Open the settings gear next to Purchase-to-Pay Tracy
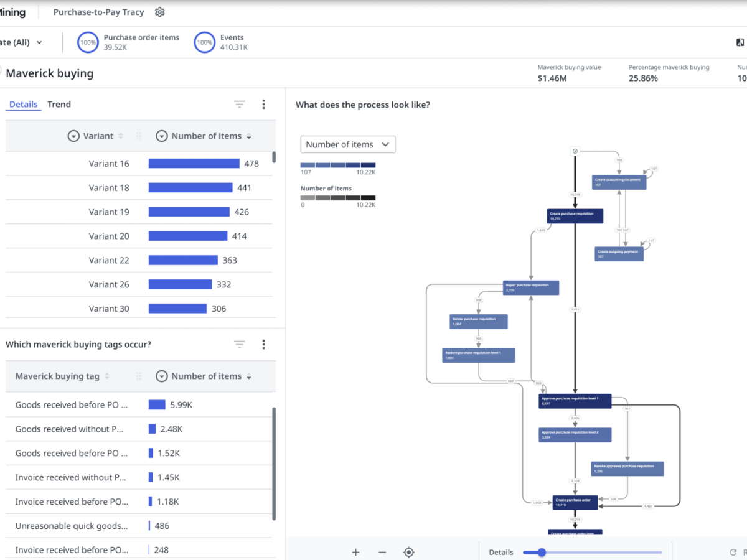747x560 pixels. point(159,12)
